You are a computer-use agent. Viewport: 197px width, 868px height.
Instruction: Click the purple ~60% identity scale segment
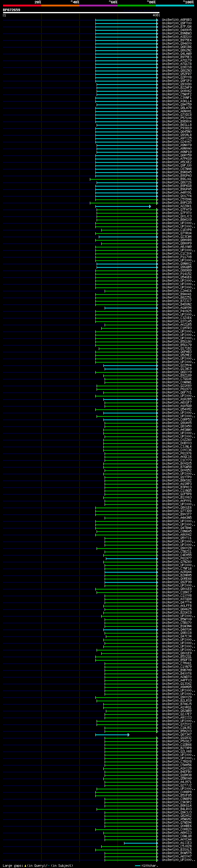click(x=99, y=6)
